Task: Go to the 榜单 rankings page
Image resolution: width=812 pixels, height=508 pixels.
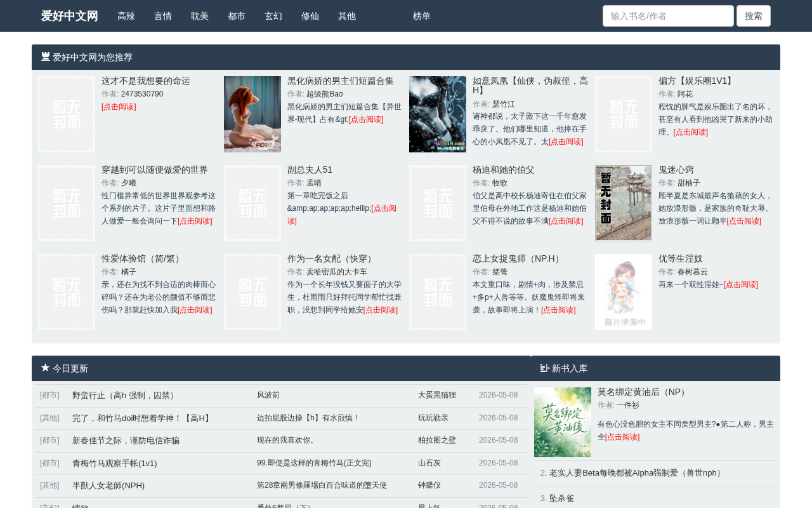Action: [422, 16]
